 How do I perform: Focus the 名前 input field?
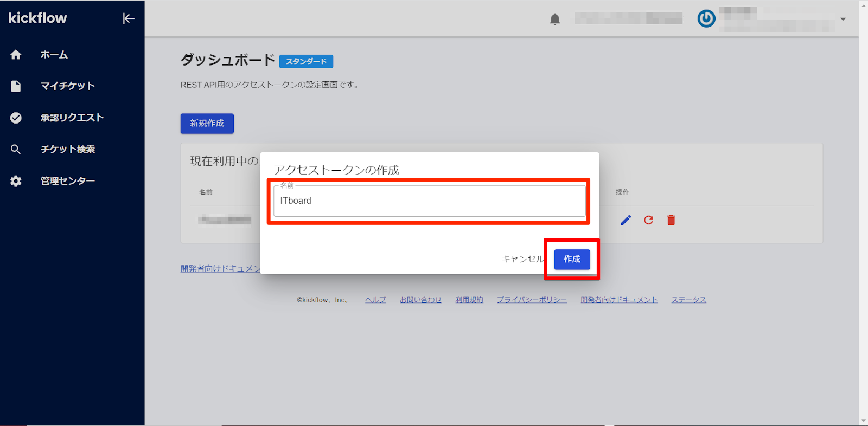(x=429, y=201)
